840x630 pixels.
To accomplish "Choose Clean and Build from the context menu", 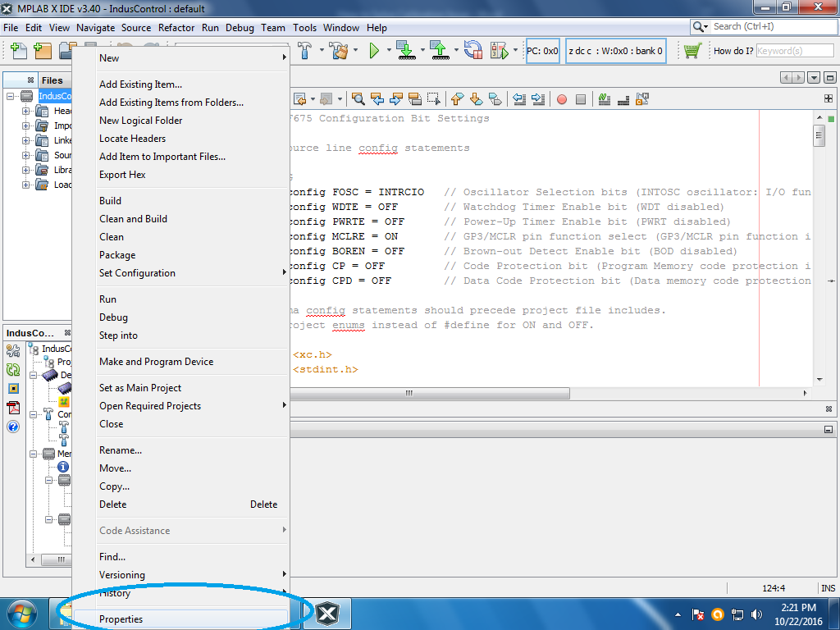I will click(x=133, y=218).
